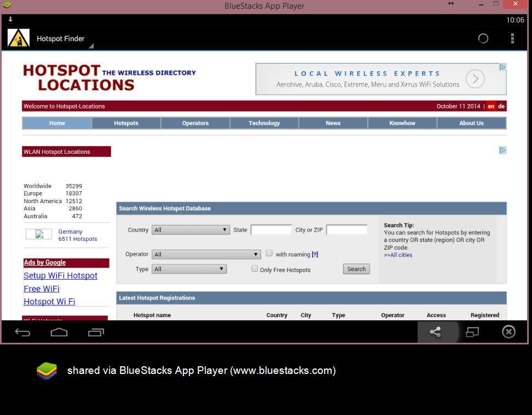The width and height of the screenshot is (532, 415).
Task: Check the Only Free Hotspots box
Action: [x=255, y=268]
